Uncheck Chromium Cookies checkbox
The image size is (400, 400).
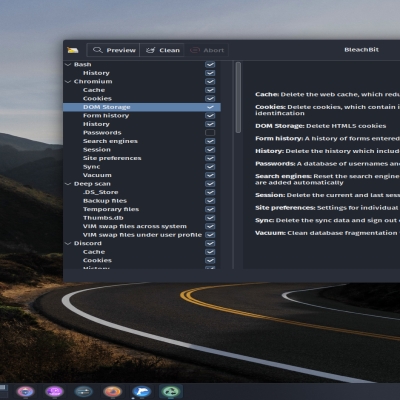[x=210, y=99]
